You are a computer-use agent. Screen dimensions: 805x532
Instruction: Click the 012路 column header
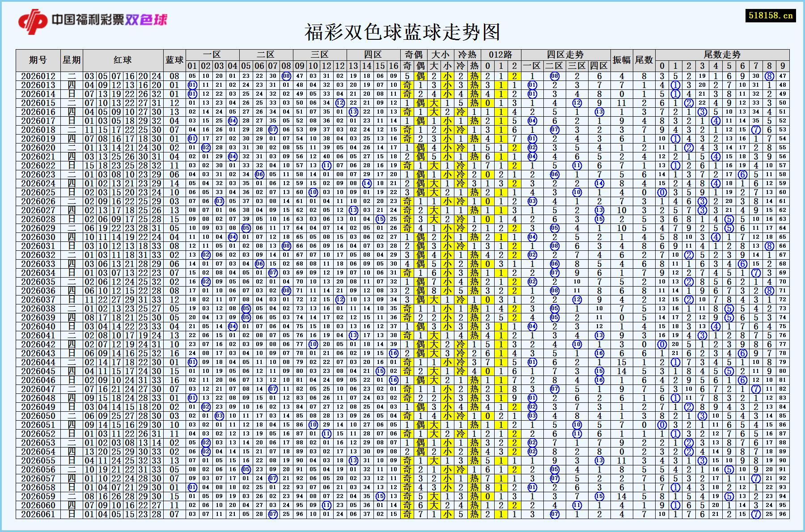point(501,55)
